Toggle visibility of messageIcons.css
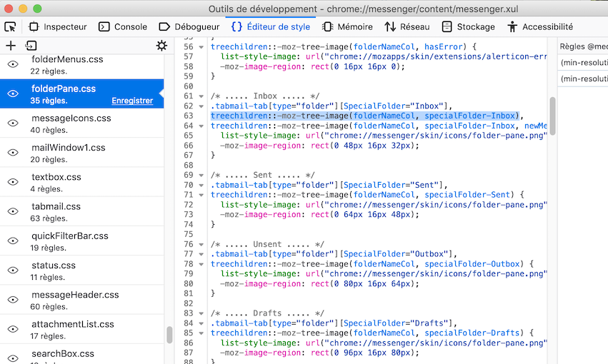Screen dimensions: 608x364 pyautogui.click(x=13, y=123)
